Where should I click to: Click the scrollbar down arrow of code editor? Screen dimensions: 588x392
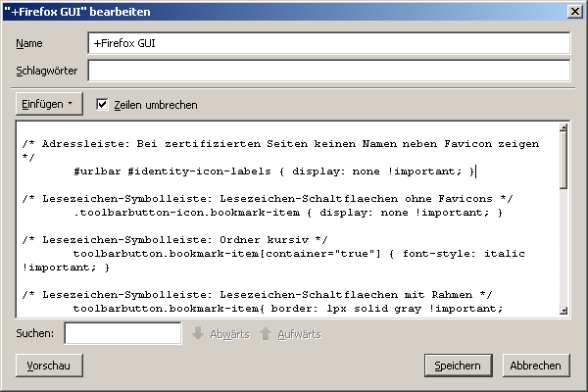(563, 311)
